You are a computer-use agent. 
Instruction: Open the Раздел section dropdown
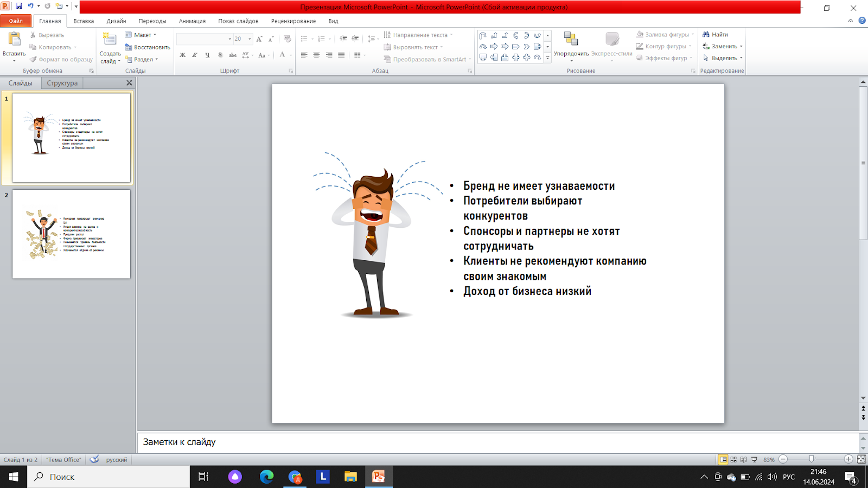157,60
